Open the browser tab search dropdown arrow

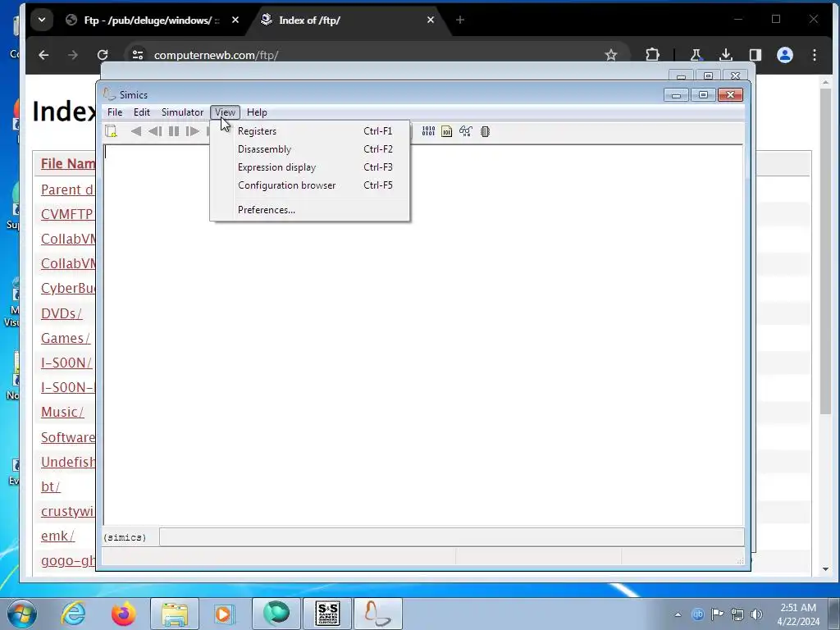click(42, 20)
